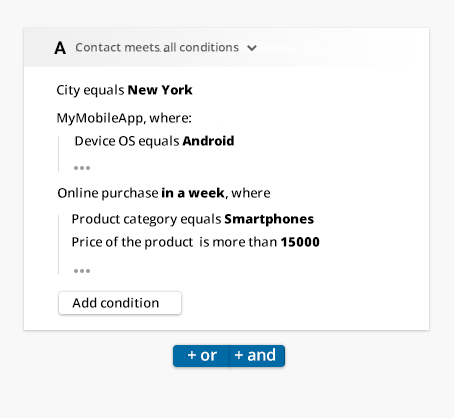Viewport: 454px width, 418px height.
Task: Open the ellipsis under the price condition
Action: (x=82, y=271)
